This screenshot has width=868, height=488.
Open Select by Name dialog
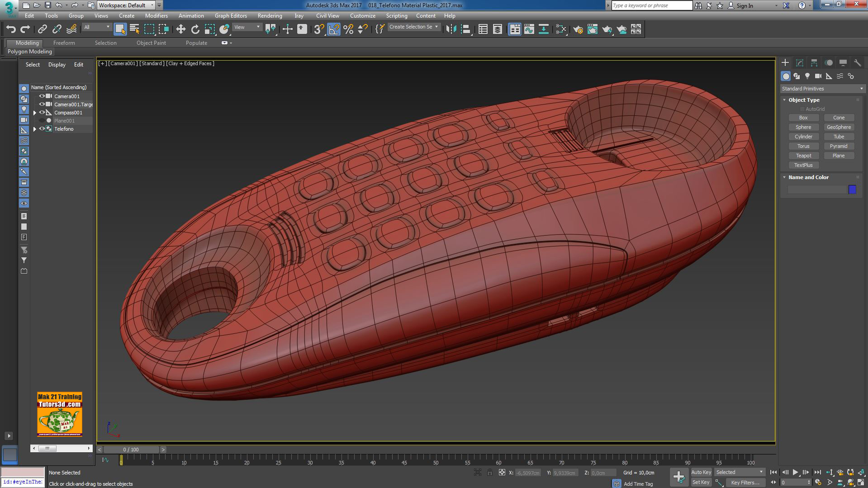click(134, 28)
